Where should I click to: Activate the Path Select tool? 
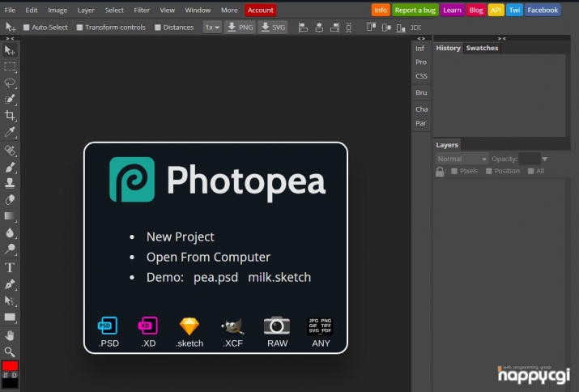point(10,300)
